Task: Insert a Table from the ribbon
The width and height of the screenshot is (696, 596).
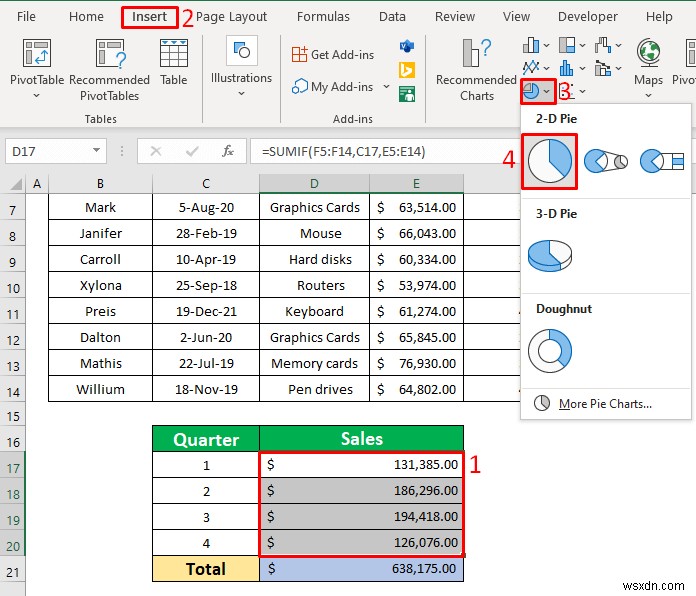Action: pos(174,62)
